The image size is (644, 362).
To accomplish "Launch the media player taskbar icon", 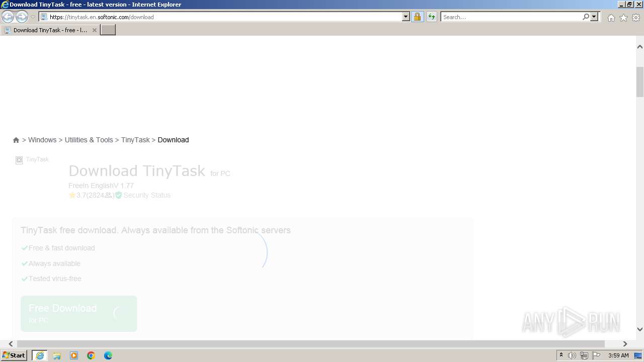I will coord(74,355).
